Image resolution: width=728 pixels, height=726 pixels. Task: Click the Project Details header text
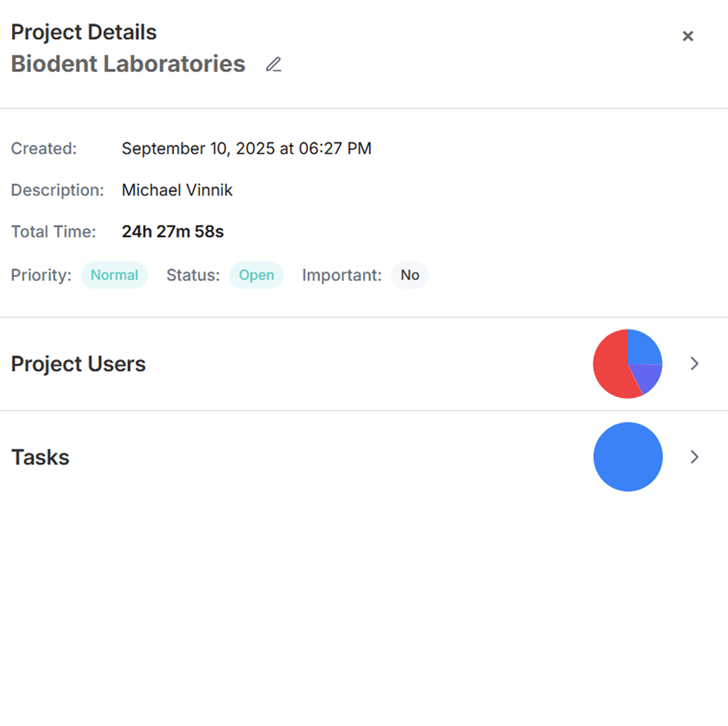84,32
